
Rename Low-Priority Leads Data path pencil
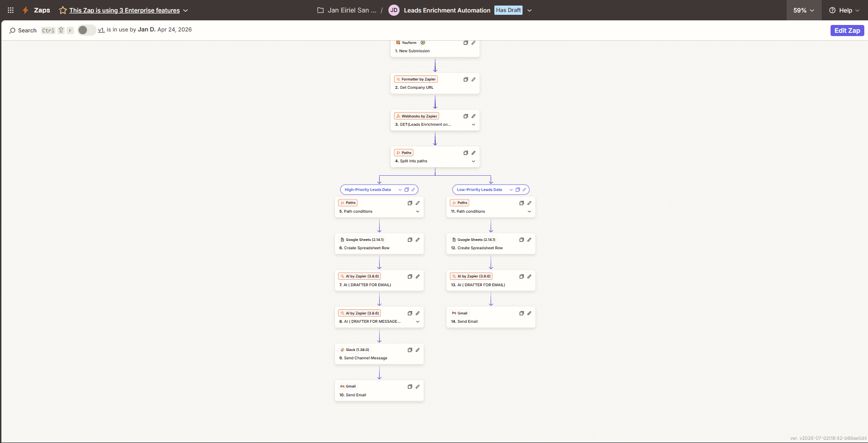coord(524,190)
